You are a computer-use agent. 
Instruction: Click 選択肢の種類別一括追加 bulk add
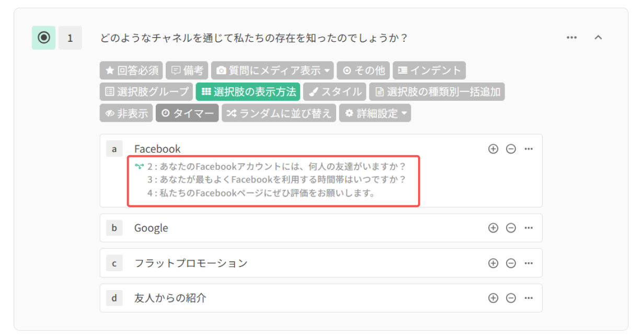click(x=437, y=92)
